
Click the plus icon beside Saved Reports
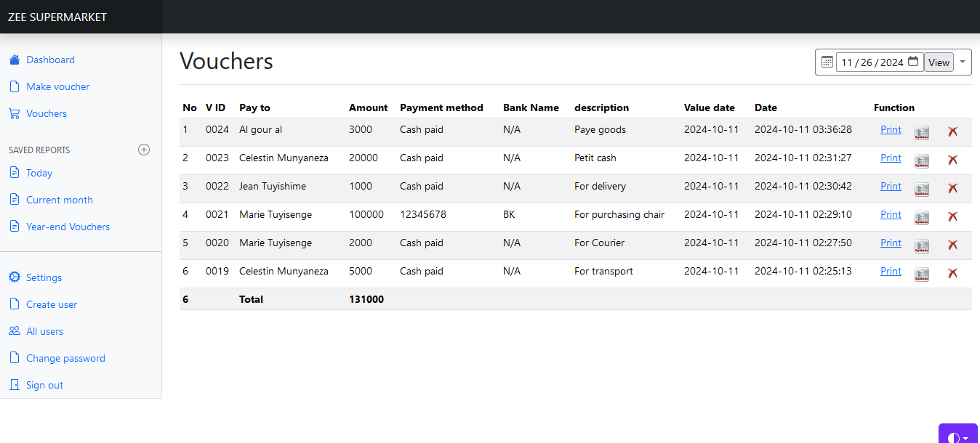point(144,150)
